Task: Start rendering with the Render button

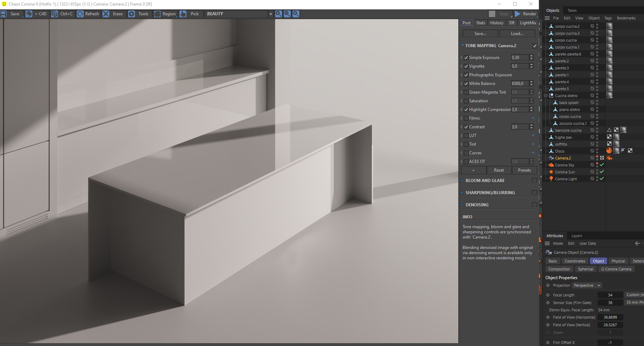Action: coord(526,14)
